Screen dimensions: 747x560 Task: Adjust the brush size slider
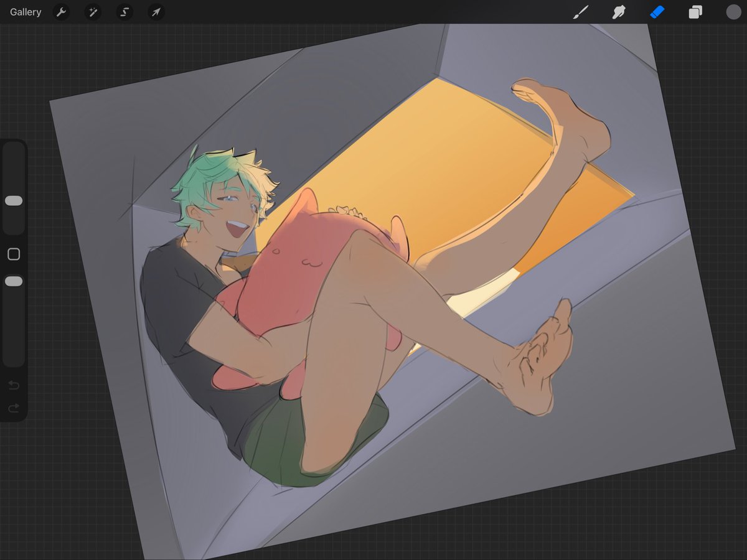(x=14, y=200)
